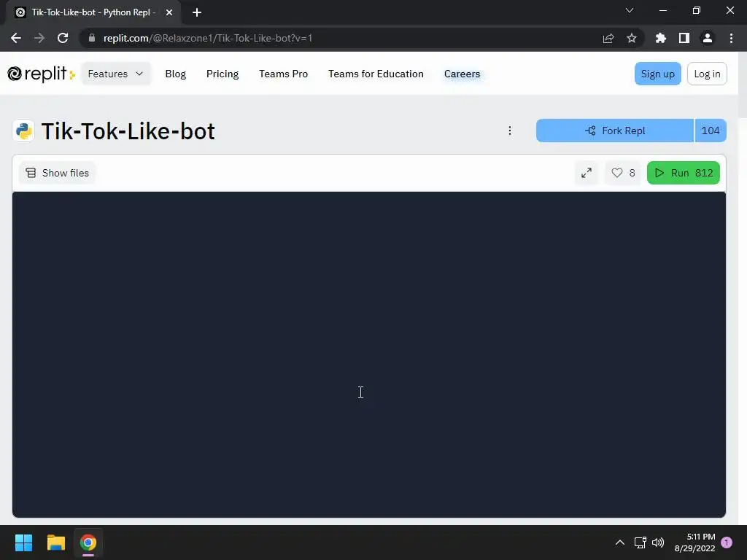
Task: Open the tab search chevron
Action: [630, 10]
